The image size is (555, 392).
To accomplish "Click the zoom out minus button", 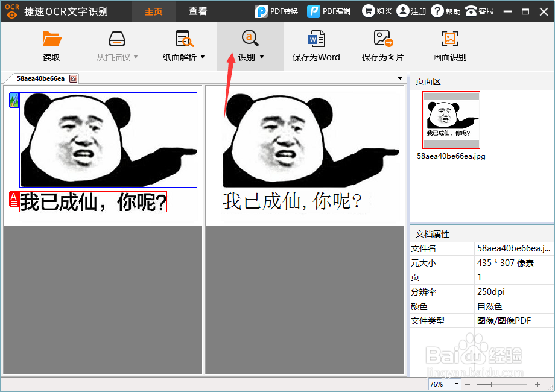I will (468, 384).
